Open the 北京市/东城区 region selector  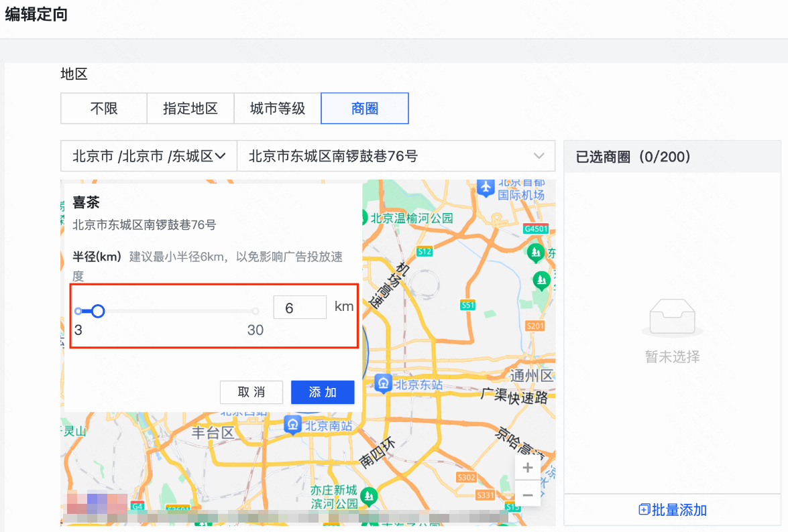tap(148, 155)
